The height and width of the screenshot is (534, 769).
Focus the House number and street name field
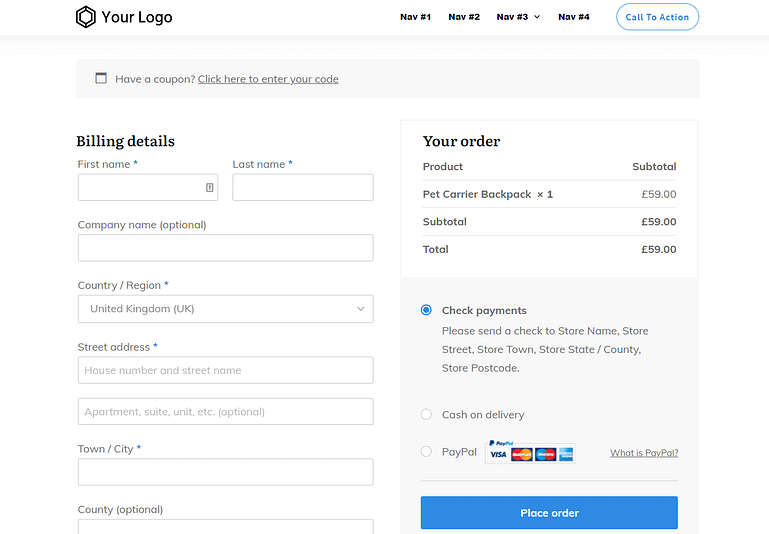pos(226,370)
